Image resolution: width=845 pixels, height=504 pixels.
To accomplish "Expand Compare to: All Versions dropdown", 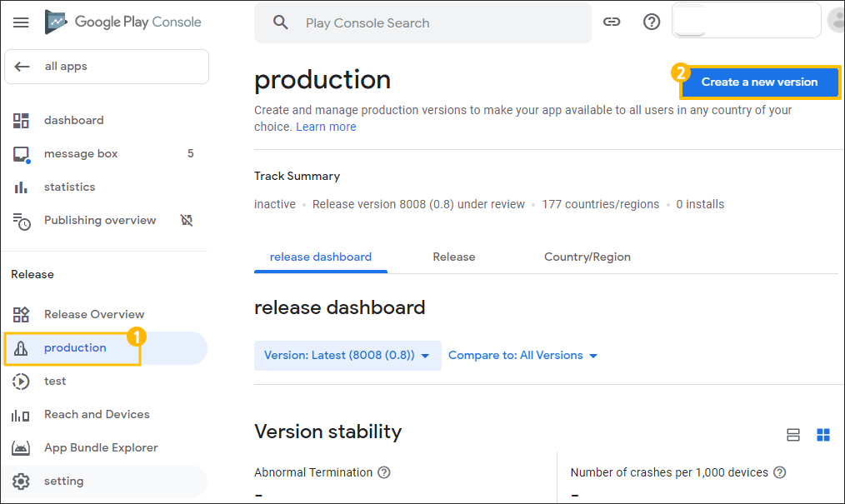I will point(522,356).
